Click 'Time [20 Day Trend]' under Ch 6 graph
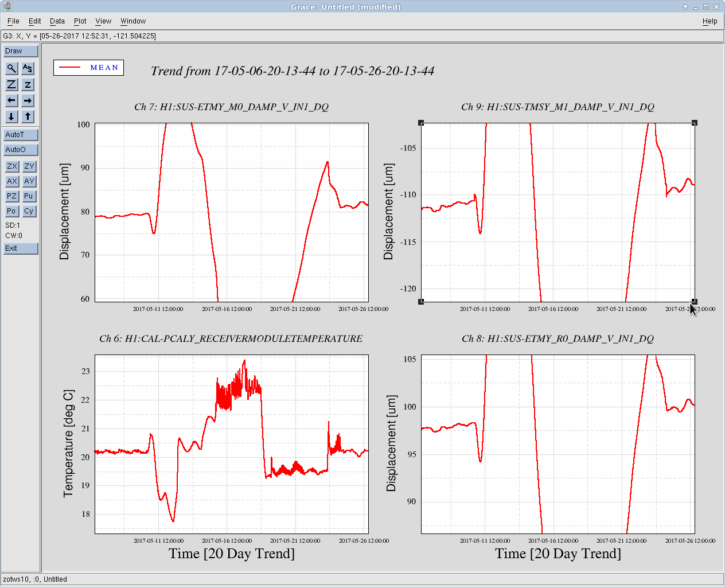The height and width of the screenshot is (588, 725). [232, 554]
